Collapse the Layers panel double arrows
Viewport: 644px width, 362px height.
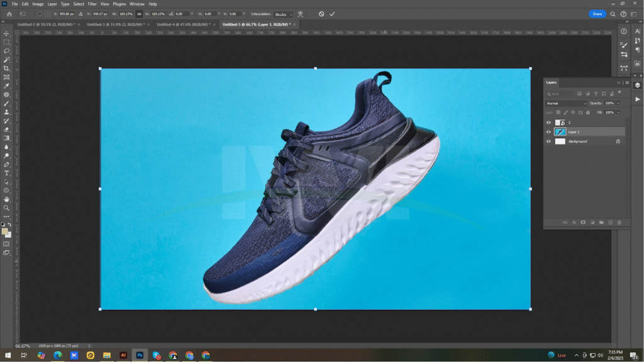619,82
